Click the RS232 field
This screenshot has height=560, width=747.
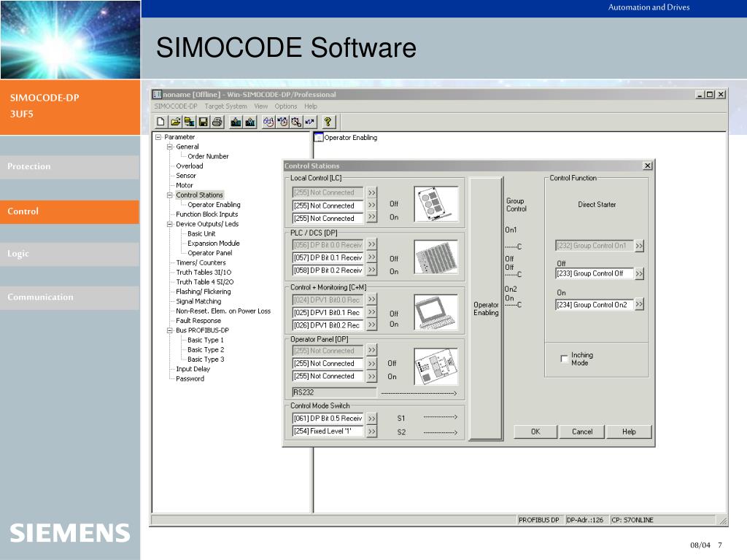[x=334, y=392]
